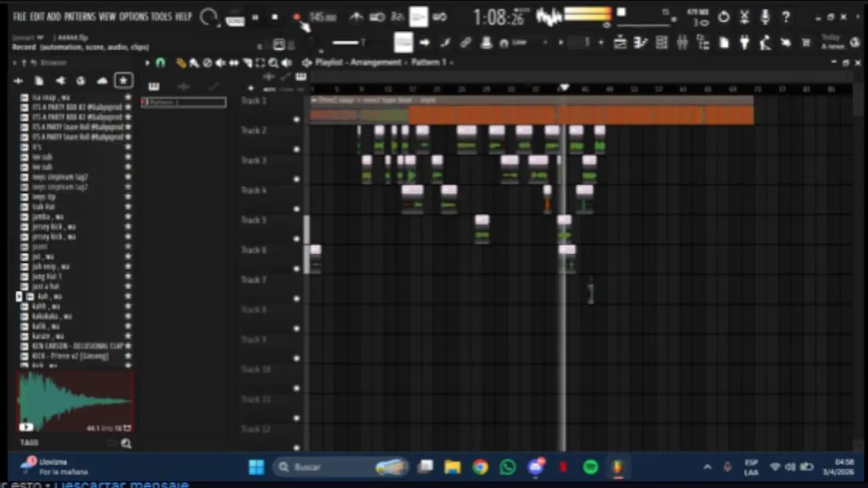This screenshot has width=868, height=488.
Task: Toggle favorite star for 'leak Hat'
Action: tap(127, 206)
